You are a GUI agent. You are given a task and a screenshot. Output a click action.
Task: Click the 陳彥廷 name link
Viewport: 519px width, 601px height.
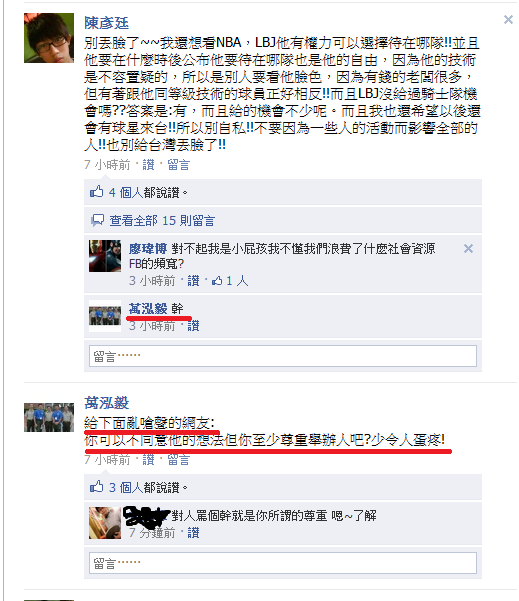tap(107, 23)
